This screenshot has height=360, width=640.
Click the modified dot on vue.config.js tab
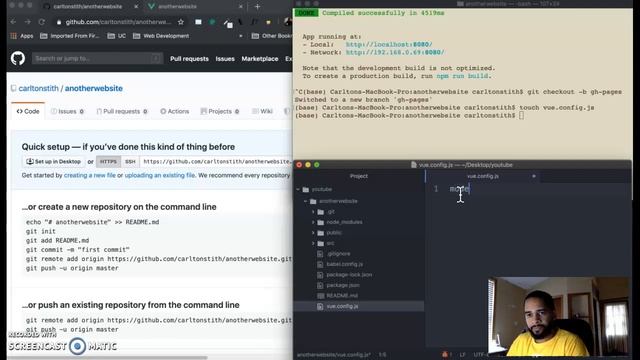point(533,176)
